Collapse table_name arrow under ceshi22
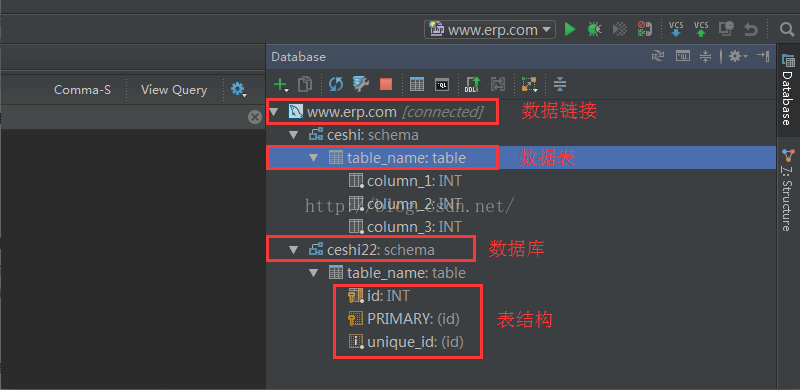 coord(314,273)
